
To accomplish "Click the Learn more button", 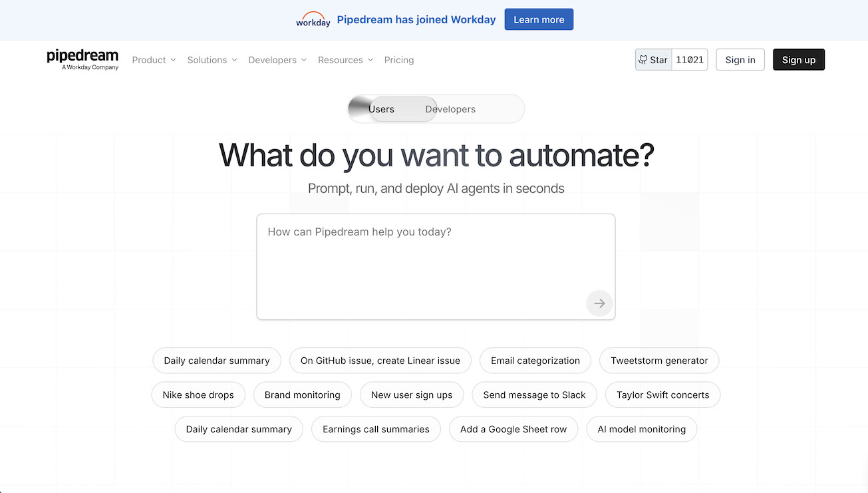I will [539, 19].
